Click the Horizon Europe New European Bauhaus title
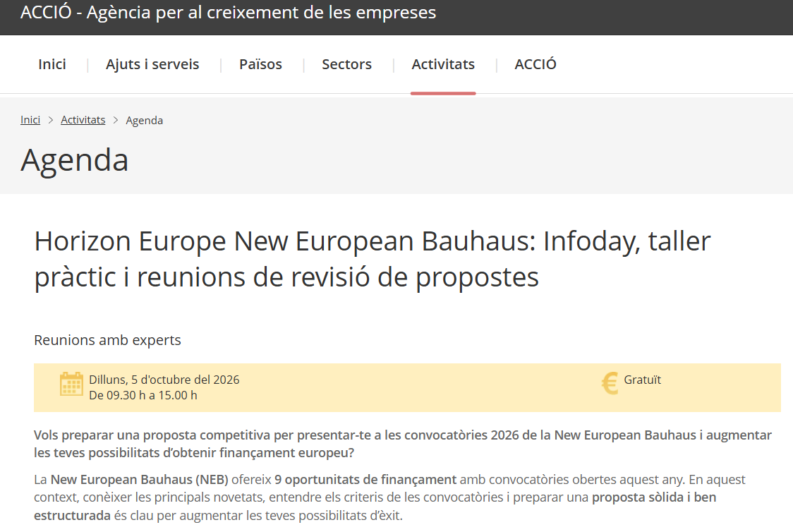This screenshot has height=532, width=793. [x=373, y=259]
